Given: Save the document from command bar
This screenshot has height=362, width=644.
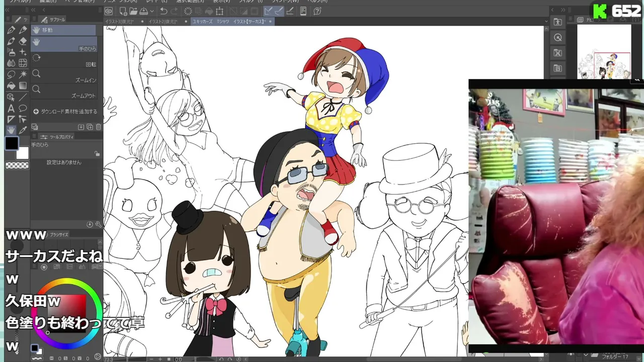Looking at the screenshot, I should point(143,11).
